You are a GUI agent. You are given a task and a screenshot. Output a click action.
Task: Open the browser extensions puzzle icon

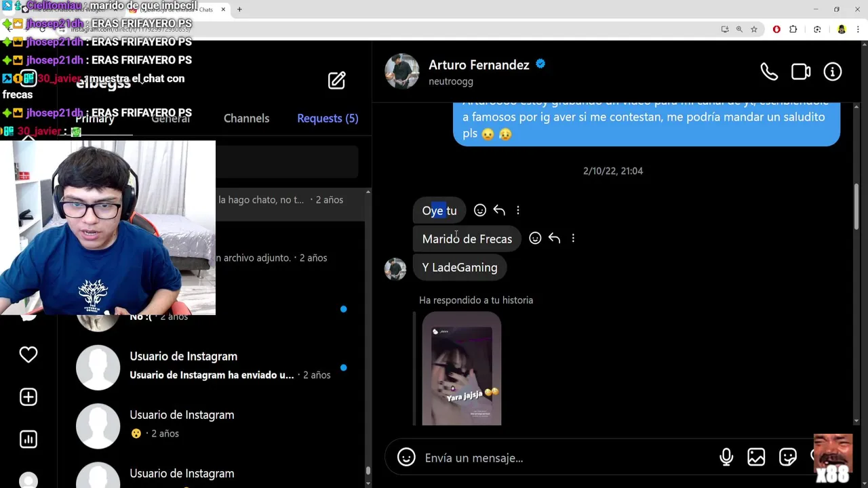pyautogui.click(x=793, y=29)
